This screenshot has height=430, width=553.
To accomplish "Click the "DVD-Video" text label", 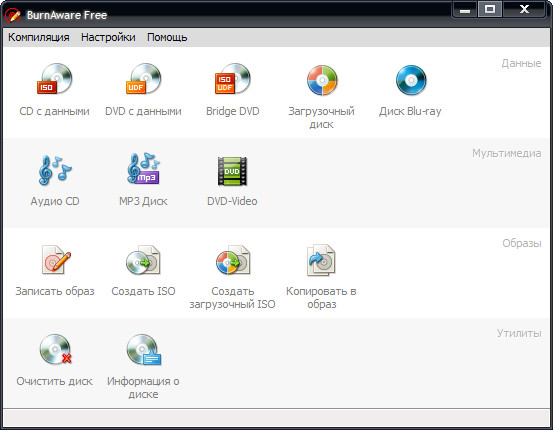I will tap(232, 201).
